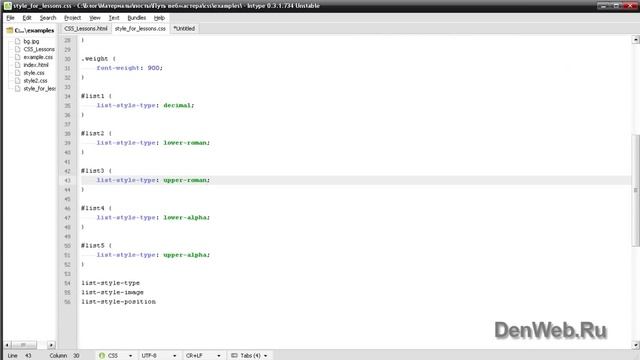Open index.html in the project tree
Image resolution: width=640 pixels, height=360 pixels.
point(36,65)
